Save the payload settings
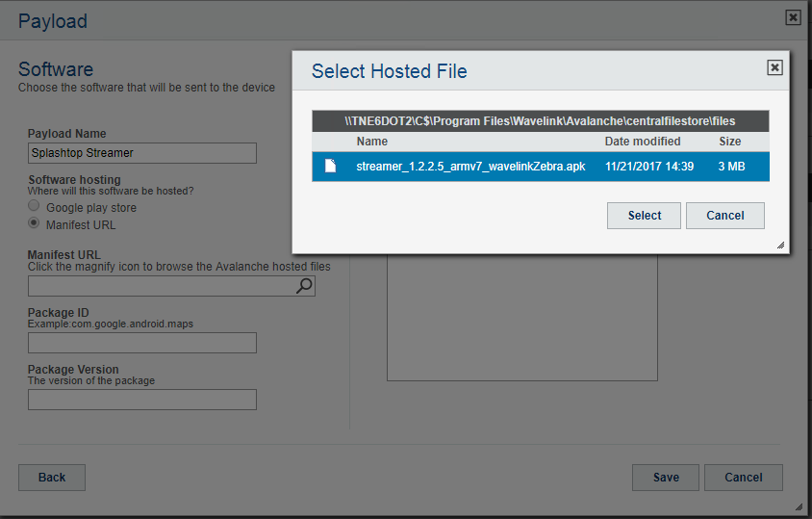Viewport: 812px width, 519px height. tap(665, 478)
